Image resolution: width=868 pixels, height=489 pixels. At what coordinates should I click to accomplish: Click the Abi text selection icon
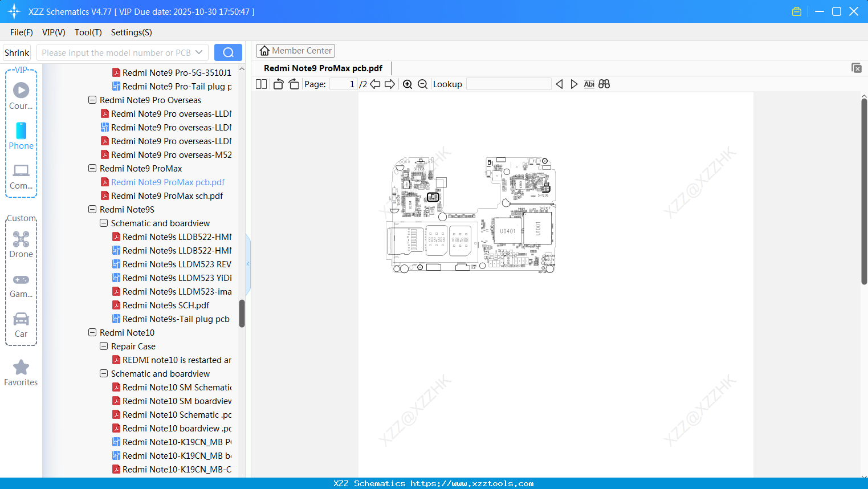tap(589, 84)
